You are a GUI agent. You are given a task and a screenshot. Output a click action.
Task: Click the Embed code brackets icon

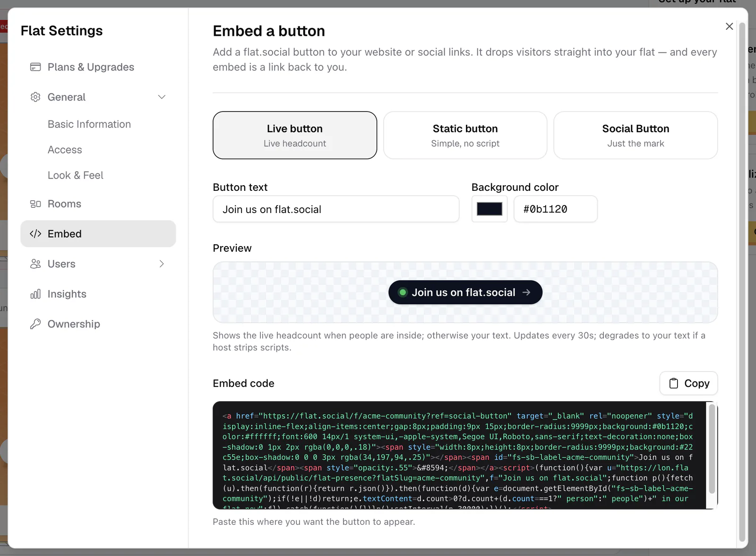35,234
